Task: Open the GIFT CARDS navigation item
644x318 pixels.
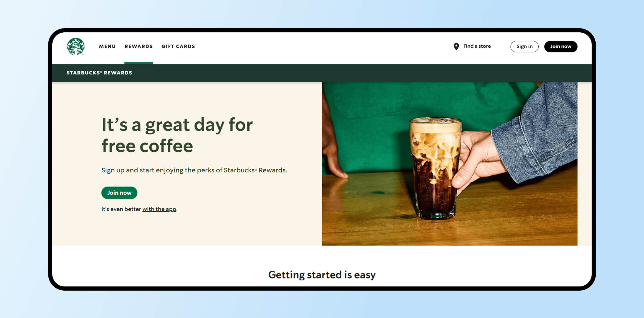Action: click(178, 46)
